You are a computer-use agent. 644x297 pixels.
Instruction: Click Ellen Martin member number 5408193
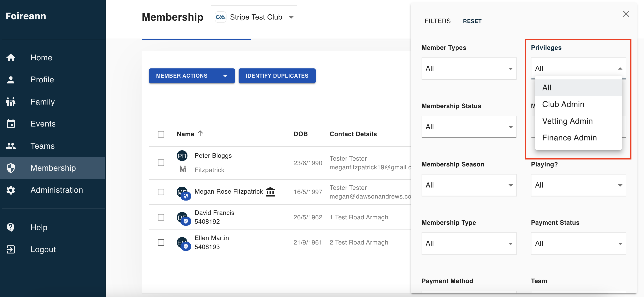coord(207,247)
